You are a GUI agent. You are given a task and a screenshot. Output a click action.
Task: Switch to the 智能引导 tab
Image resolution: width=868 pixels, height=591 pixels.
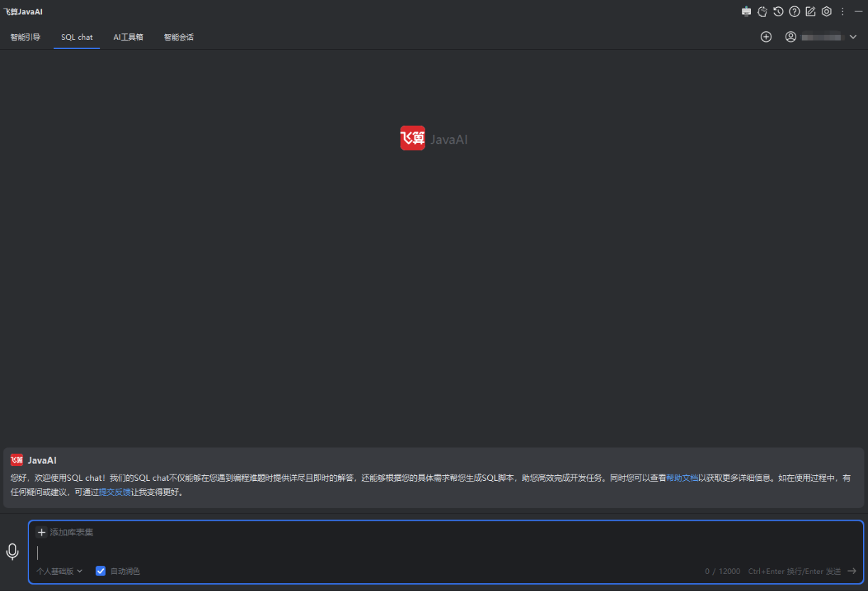pos(26,37)
